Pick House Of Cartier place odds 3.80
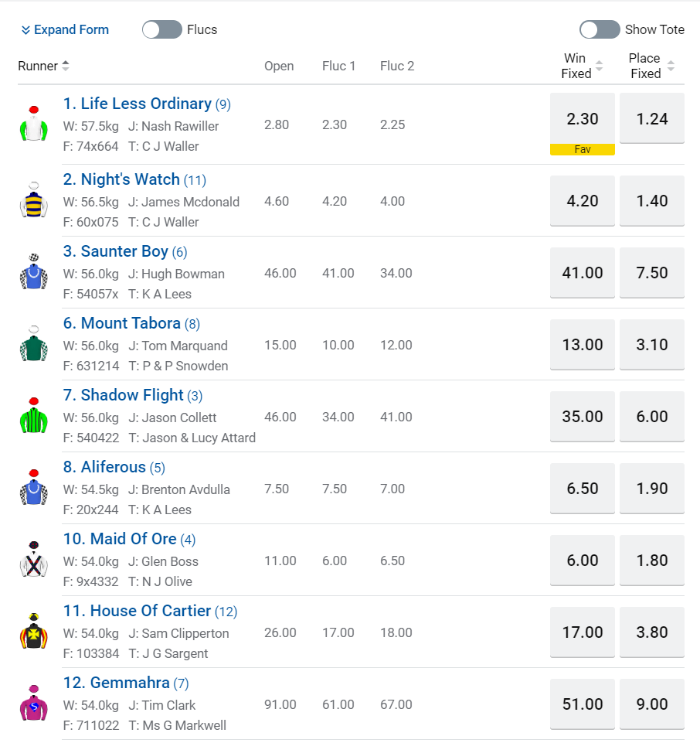Screen dimensions: 700x743 coord(652,632)
